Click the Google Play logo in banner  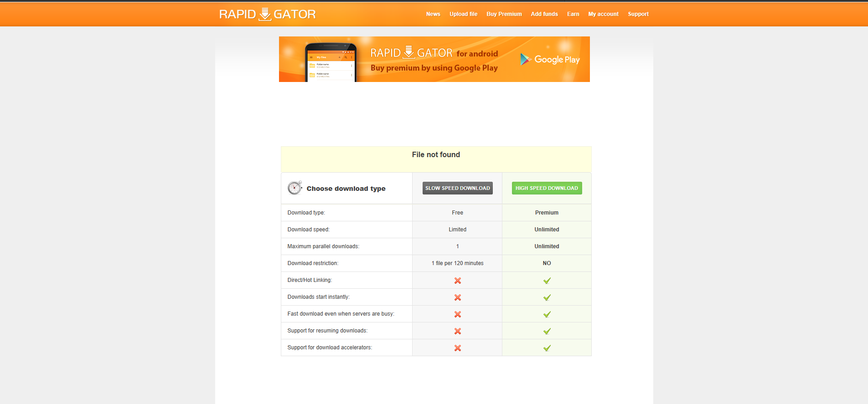click(550, 60)
